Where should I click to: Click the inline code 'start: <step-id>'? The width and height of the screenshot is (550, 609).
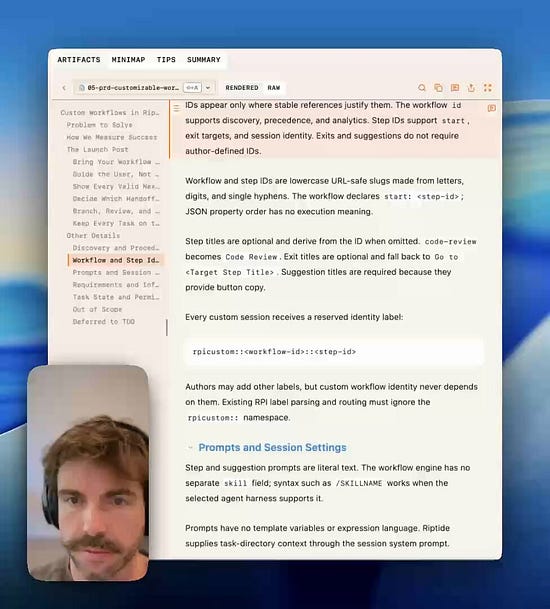click(x=421, y=197)
